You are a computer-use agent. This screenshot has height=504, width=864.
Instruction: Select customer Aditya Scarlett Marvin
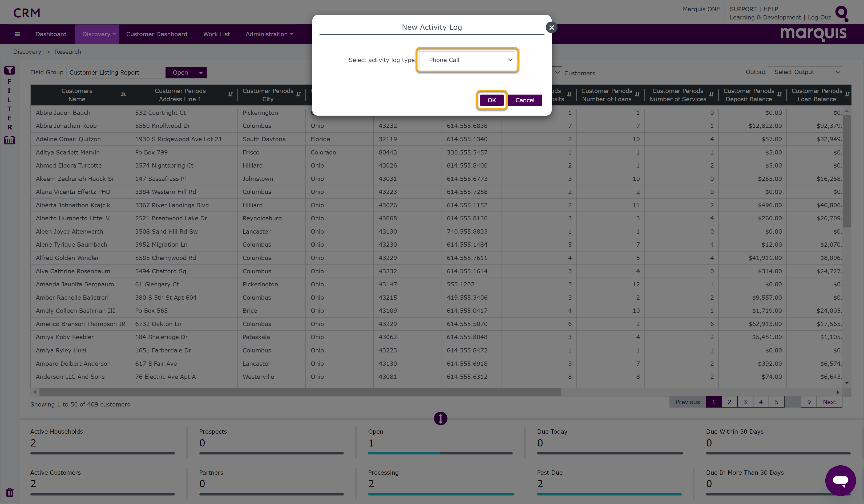click(67, 152)
